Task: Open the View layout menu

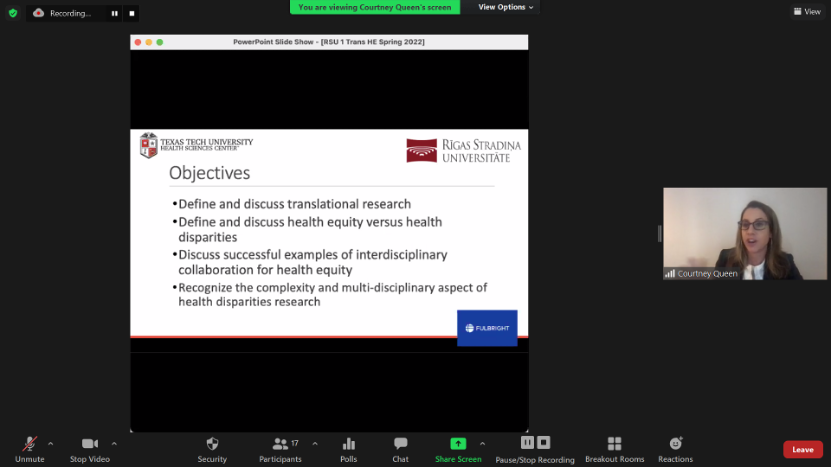Action: pos(806,12)
